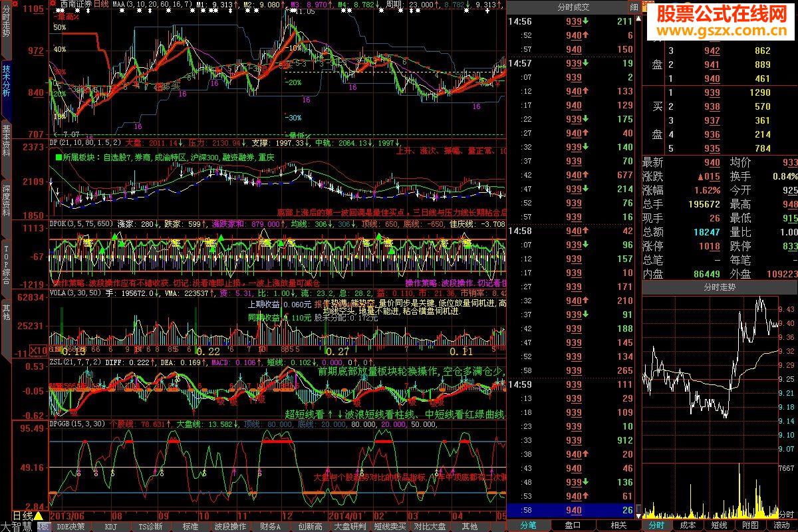Select the 日线 period label at bottom-left
Screen dimensions: 798x532
21,515
